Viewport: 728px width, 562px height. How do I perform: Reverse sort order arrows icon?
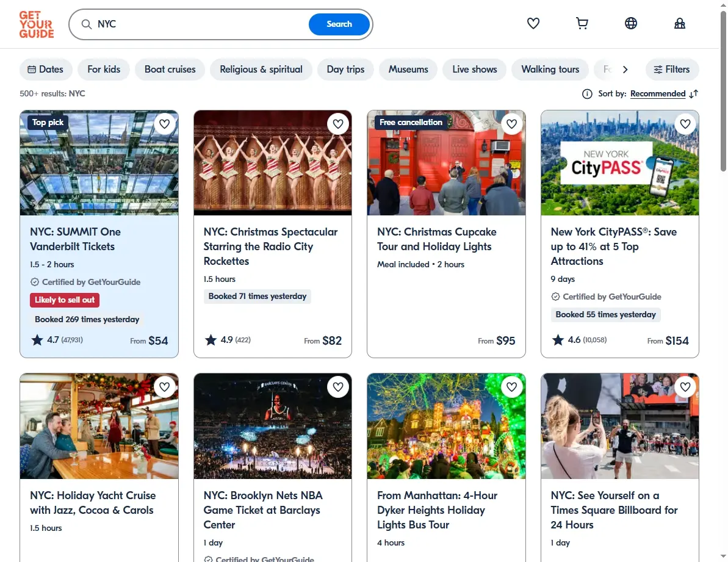point(694,94)
